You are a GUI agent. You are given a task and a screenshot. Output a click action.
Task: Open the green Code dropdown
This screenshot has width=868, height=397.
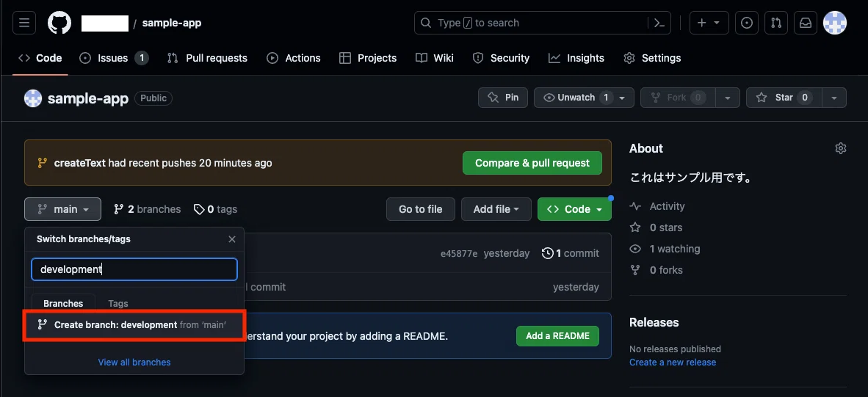tap(574, 209)
